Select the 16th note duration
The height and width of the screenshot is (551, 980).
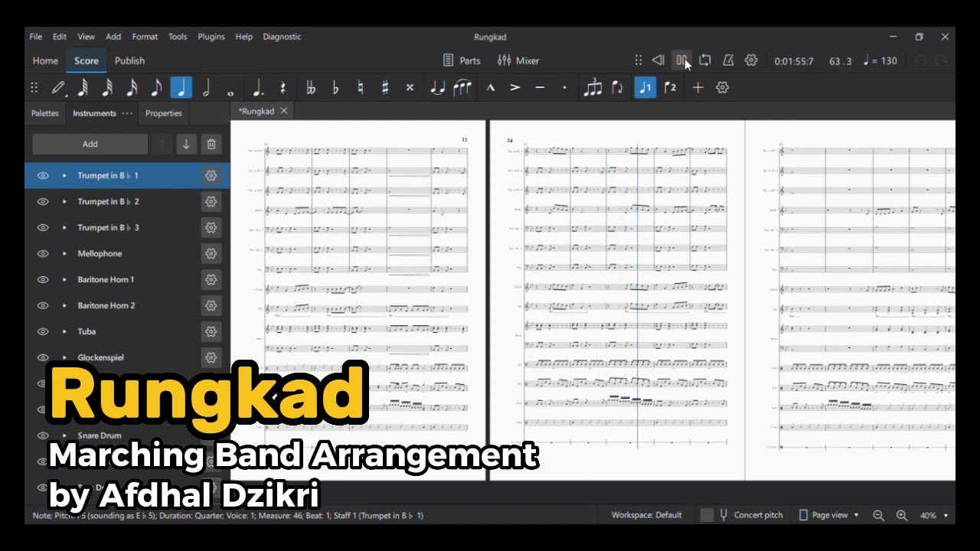[132, 88]
